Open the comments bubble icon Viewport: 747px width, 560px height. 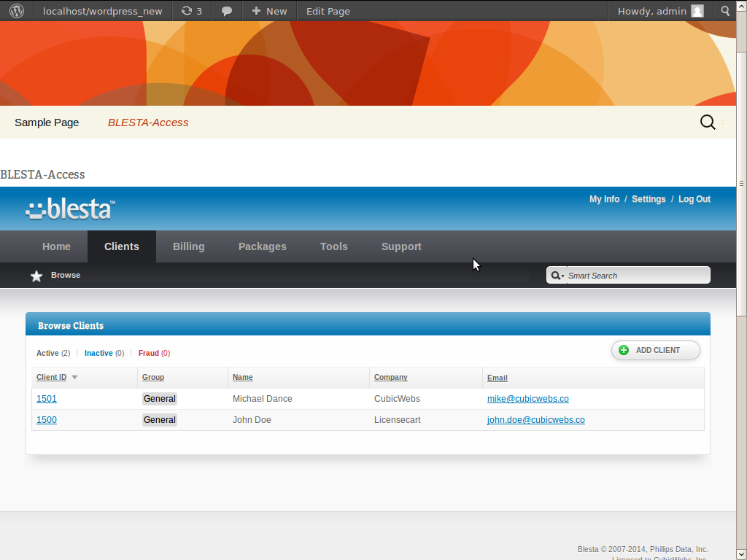pos(227,11)
